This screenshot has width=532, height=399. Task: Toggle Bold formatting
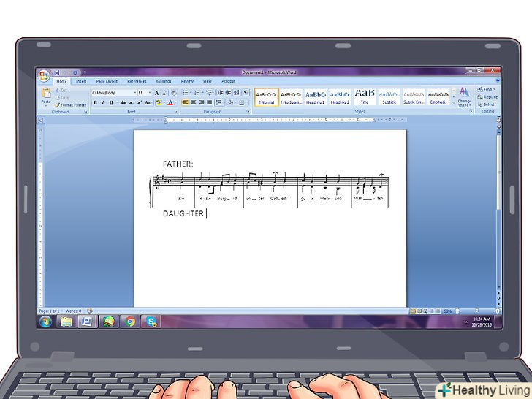point(95,103)
